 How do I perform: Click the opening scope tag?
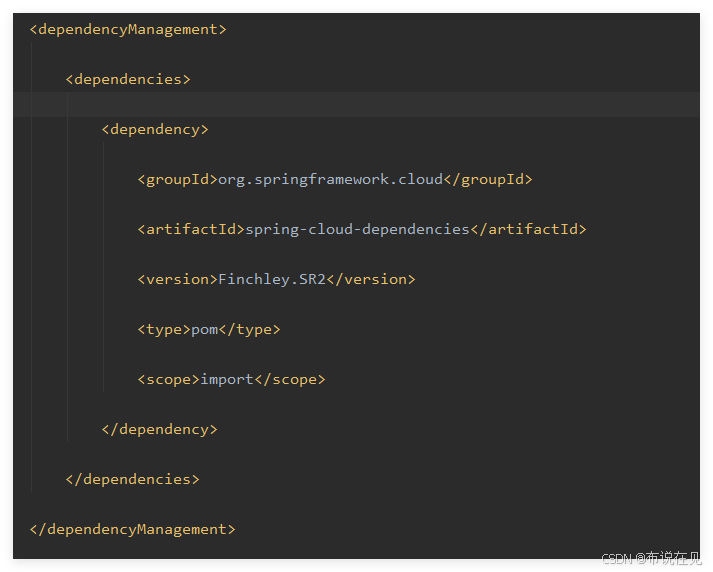(x=168, y=380)
